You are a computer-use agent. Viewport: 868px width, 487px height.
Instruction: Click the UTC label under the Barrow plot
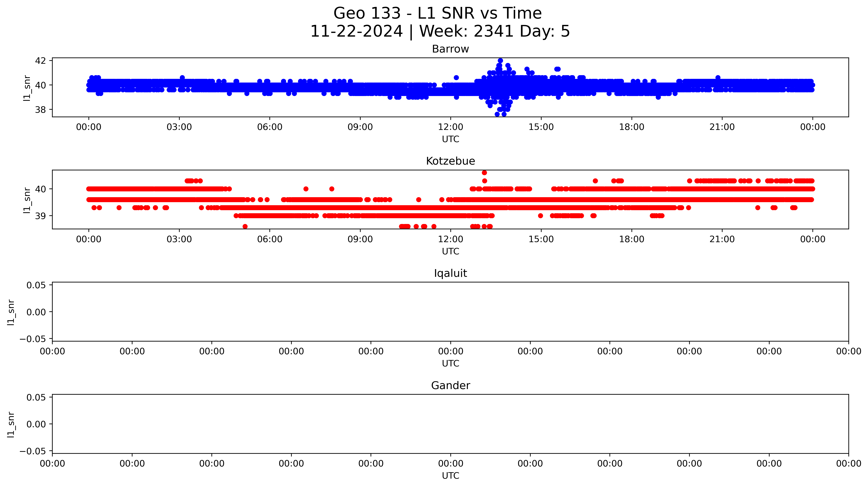pos(451,139)
